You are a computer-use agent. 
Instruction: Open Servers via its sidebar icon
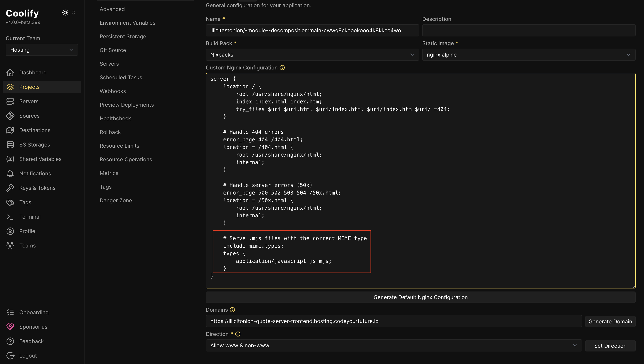coord(10,101)
